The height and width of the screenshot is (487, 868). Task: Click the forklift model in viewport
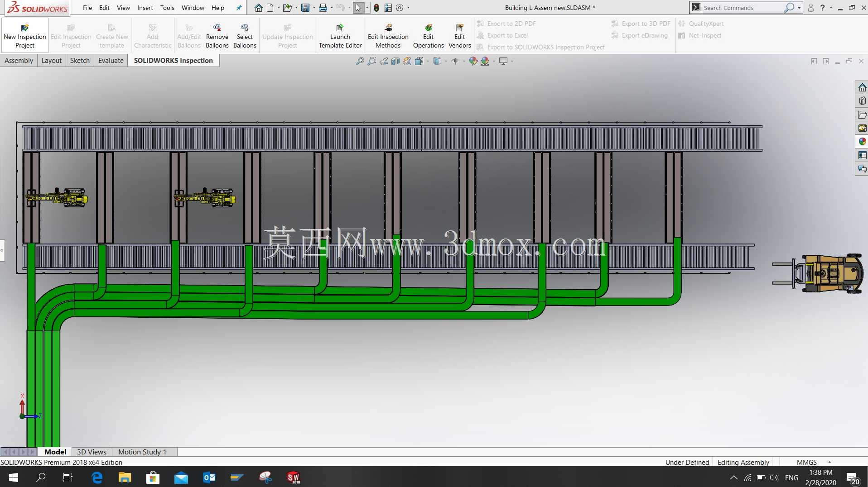[x=818, y=273]
